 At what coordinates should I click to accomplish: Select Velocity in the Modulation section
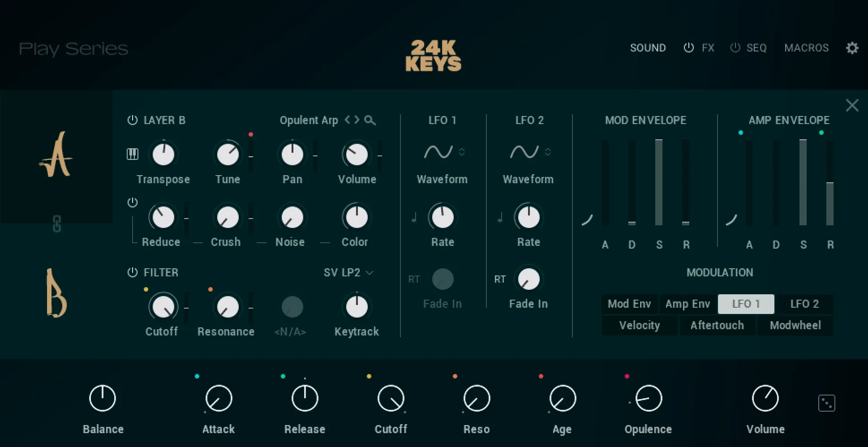click(639, 325)
